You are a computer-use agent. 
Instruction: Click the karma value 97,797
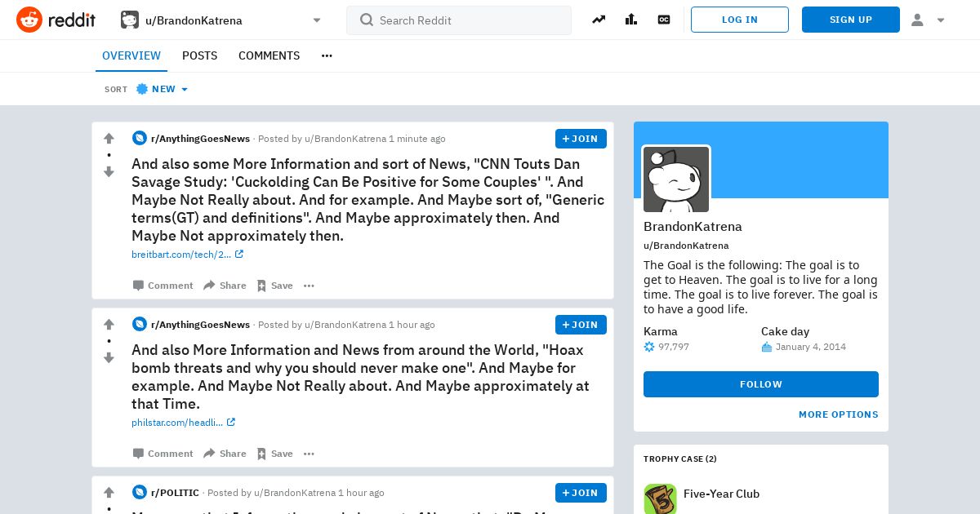click(674, 347)
